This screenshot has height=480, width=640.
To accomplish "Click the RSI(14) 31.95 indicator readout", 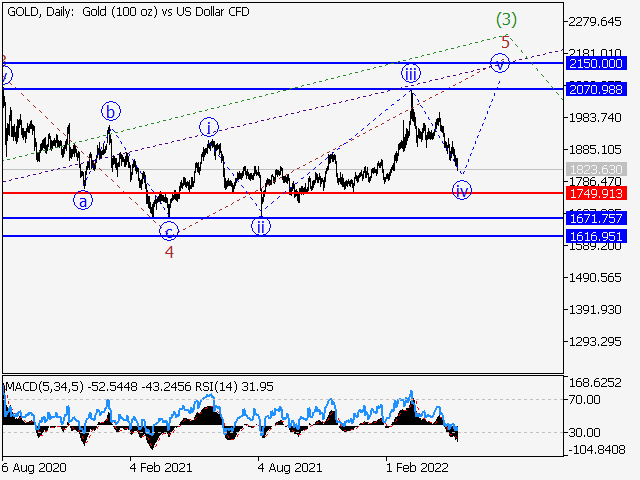I will click(x=234, y=387).
